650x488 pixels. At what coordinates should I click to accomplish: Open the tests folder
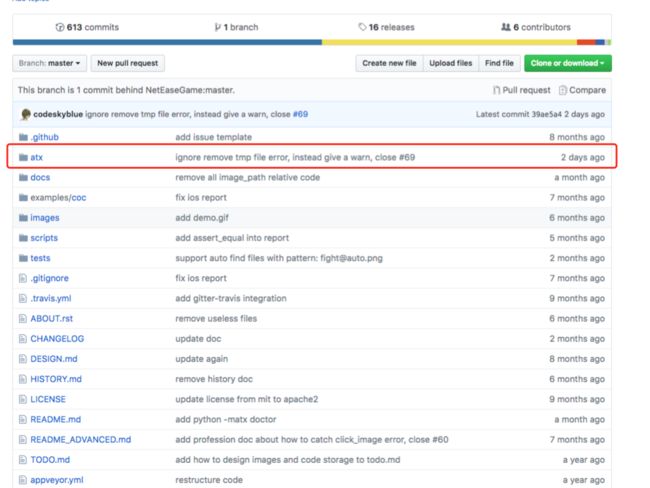click(x=40, y=258)
